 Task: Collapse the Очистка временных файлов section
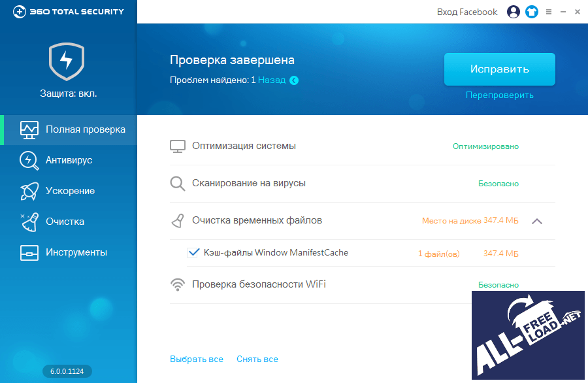(x=537, y=221)
